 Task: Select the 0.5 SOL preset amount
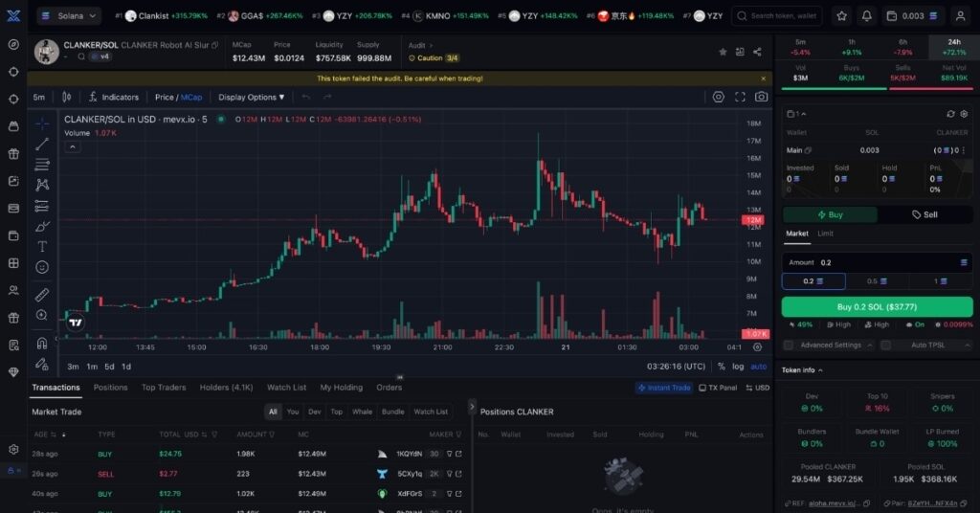click(x=877, y=281)
